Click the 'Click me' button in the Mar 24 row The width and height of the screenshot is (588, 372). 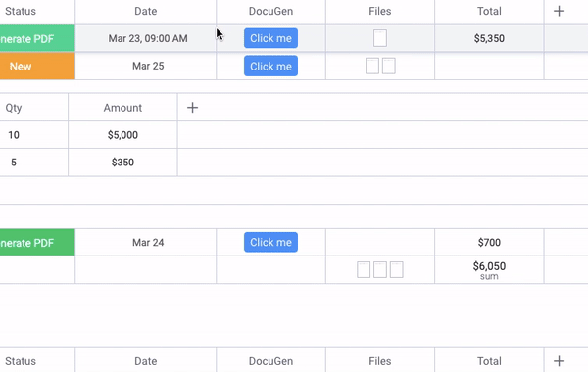coord(270,242)
